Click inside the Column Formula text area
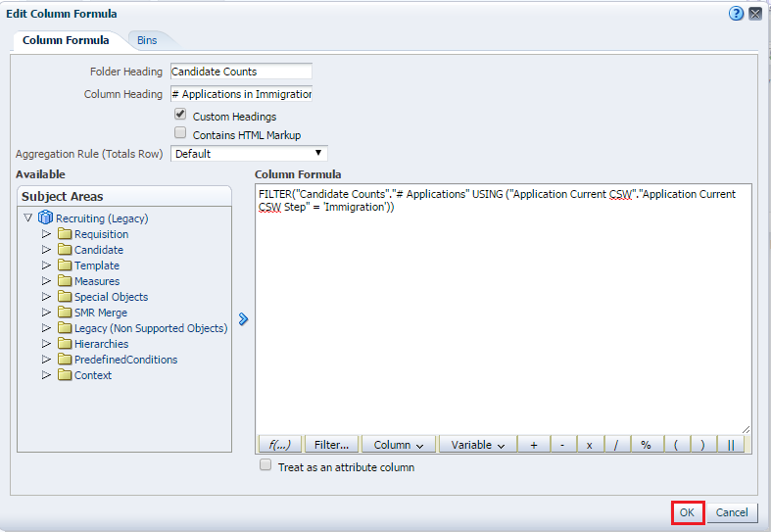 coord(503,308)
